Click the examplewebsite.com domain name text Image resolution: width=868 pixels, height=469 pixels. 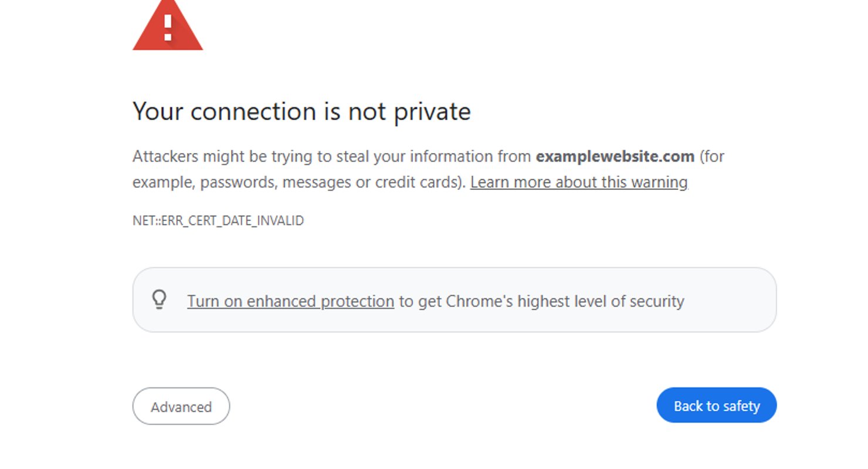click(x=614, y=157)
